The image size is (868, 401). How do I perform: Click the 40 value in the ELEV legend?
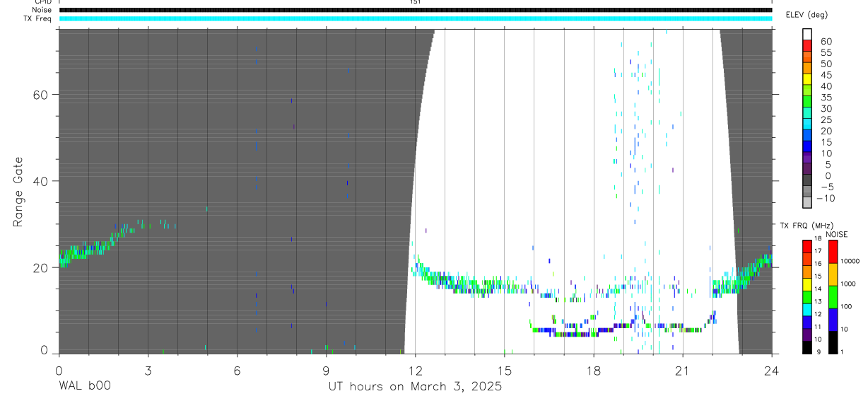tap(825, 86)
